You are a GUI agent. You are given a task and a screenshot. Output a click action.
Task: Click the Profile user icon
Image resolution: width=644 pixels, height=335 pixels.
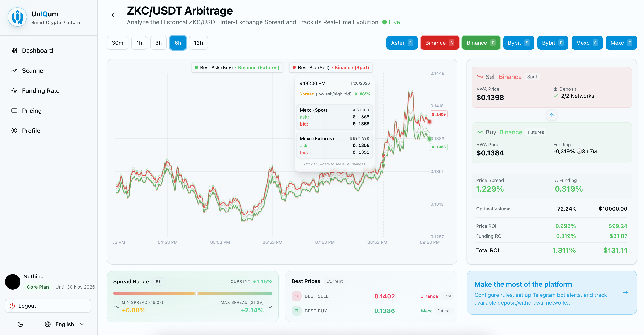(14, 131)
